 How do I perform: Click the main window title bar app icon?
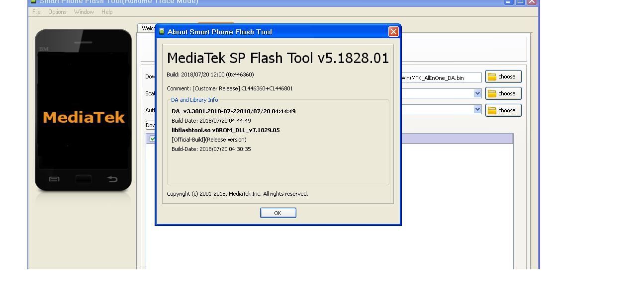click(33, 1)
